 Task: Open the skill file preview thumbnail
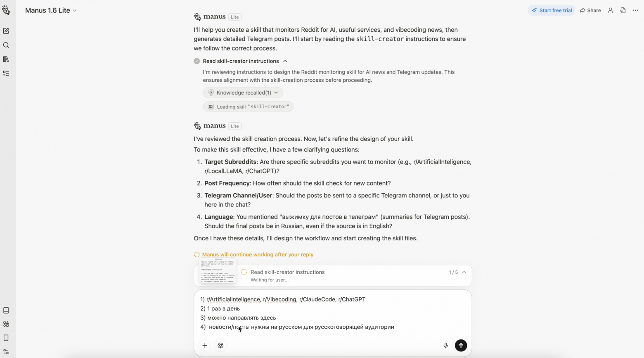(217, 271)
